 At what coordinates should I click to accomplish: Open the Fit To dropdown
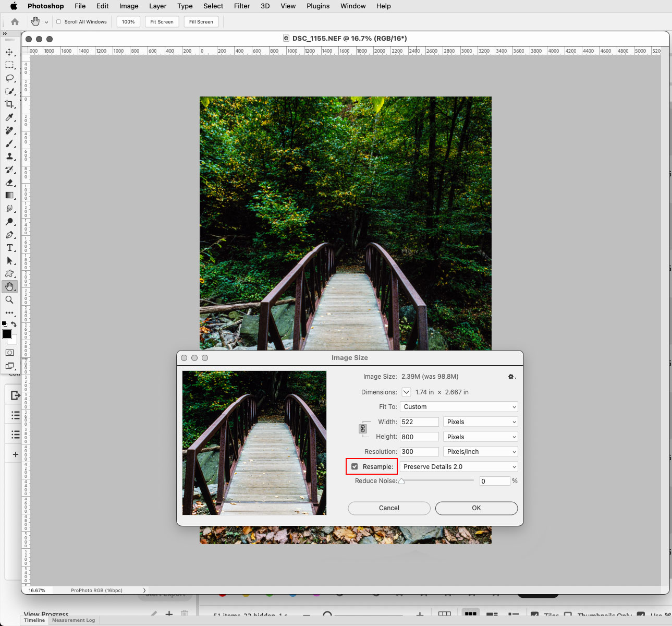(x=458, y=406)
